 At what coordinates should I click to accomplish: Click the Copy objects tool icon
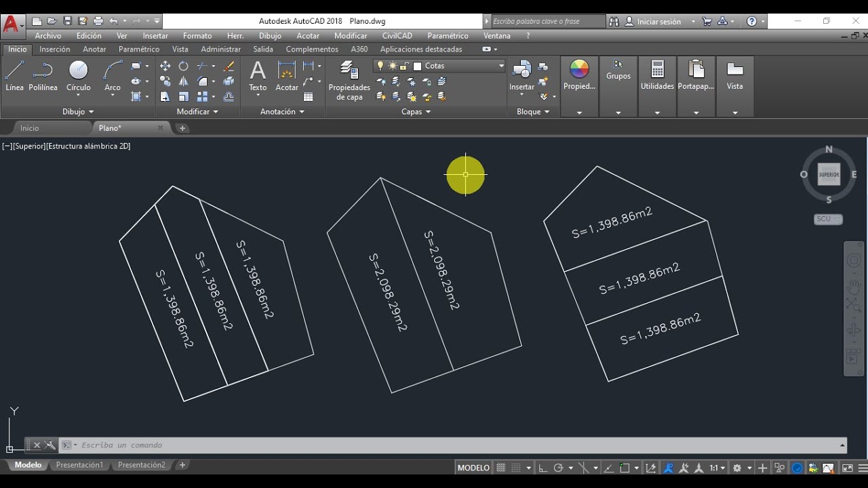pyautogui.click(x=165, y=81)
